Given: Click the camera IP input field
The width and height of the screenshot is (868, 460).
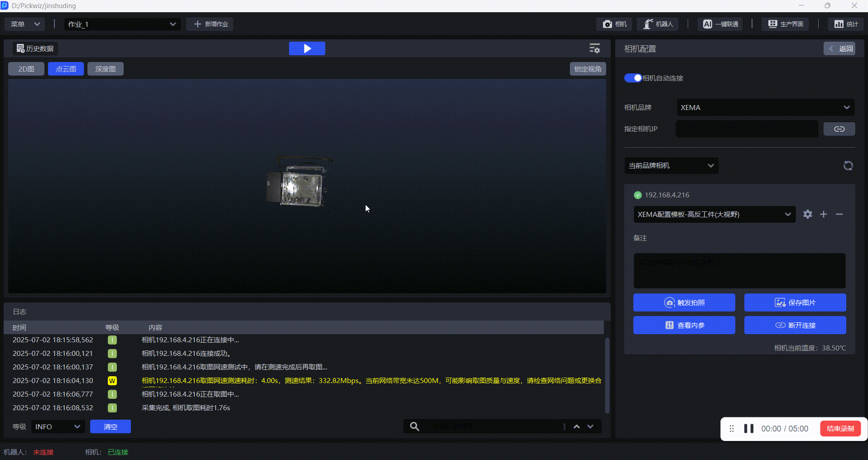Looking at the screenshot, I should [x=747, y=129].
